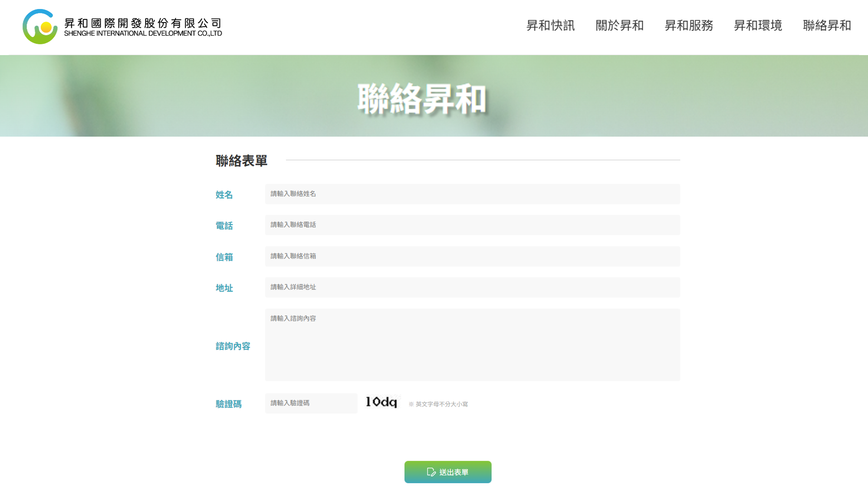Click the green-yellow circular logo mark
Image resolution: width=868 pixels, height=488 pixels.
point(40,27)
